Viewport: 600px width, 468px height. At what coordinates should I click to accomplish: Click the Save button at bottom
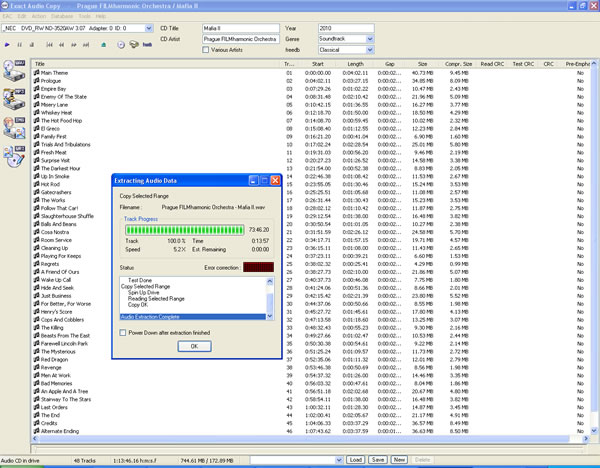point(378,459)
